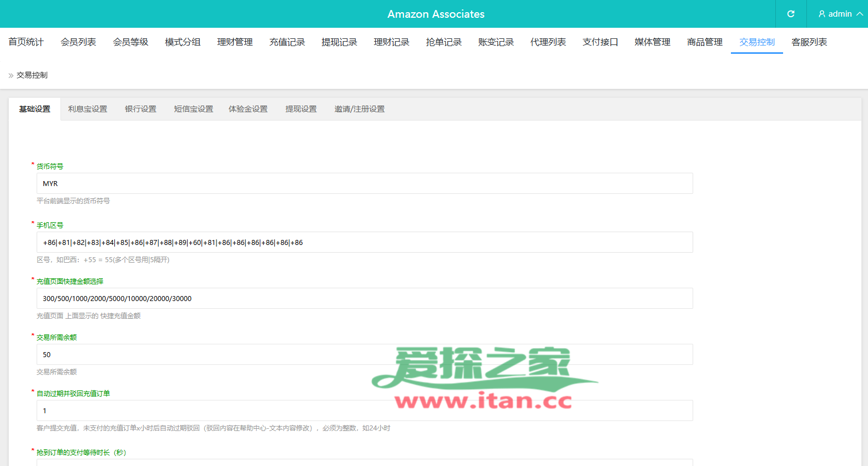This screenshot has width=868, height=466.
Task: Click the 充值页面快捷金额选择 input field
Action: [x=364, y=298]
